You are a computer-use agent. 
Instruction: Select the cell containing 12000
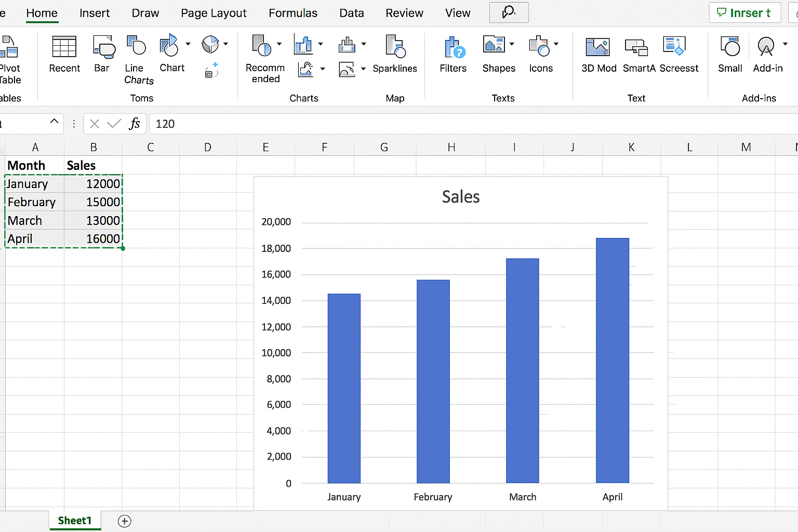(x=93, y=183)
